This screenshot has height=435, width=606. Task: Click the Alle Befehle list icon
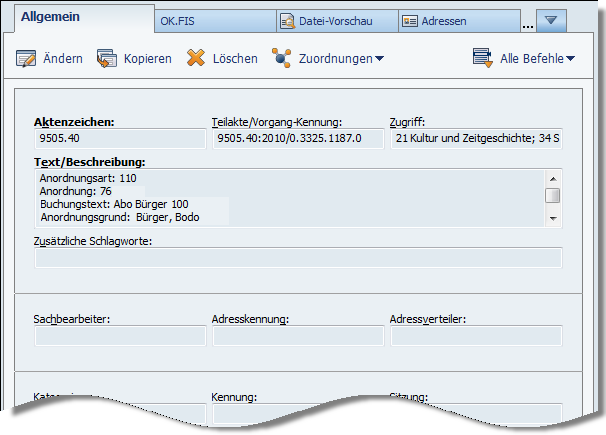tap(484, 58)
